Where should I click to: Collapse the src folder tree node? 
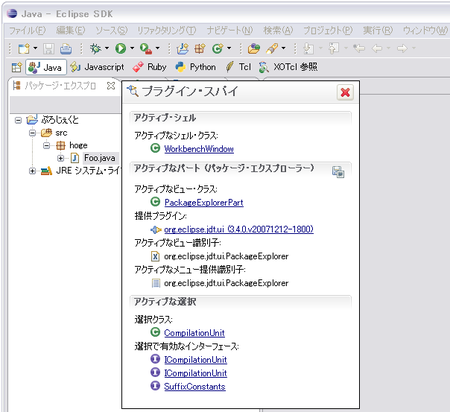click(x=32, y=133)
